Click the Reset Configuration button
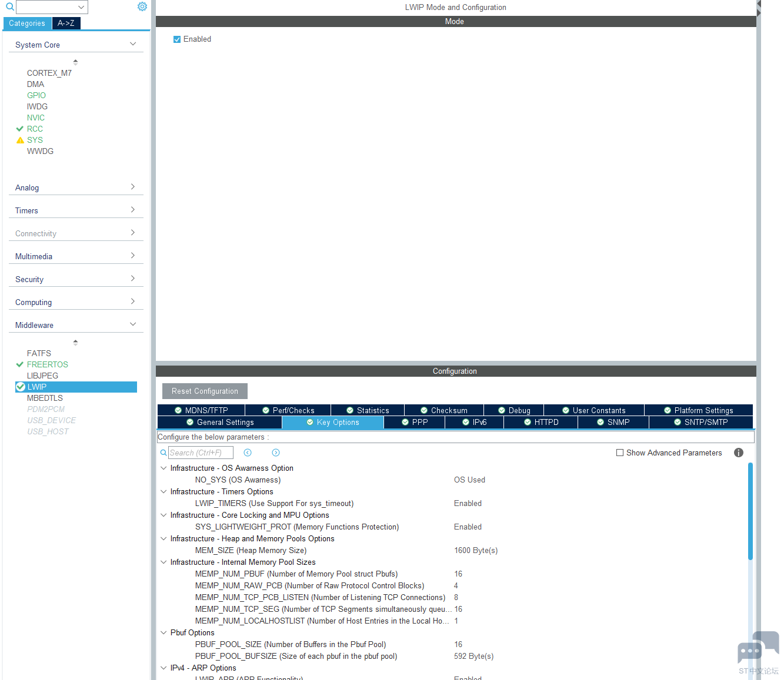Viewport: 784px width, 680px height. (204, 391)
